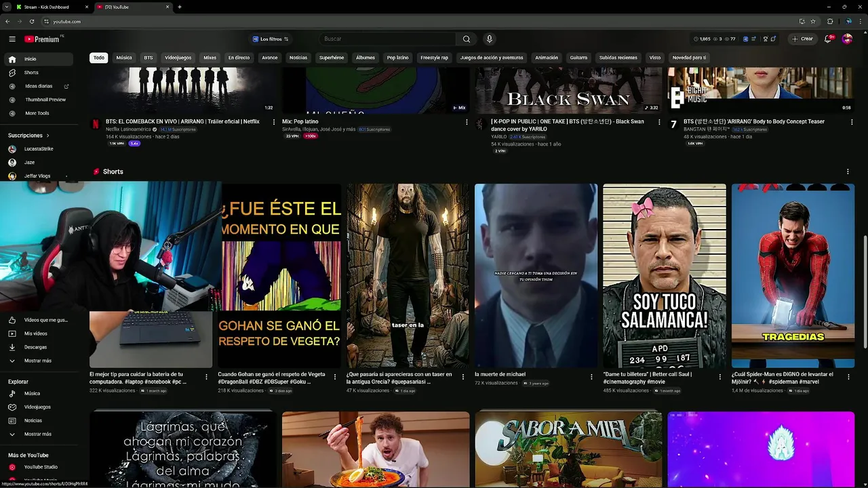Open Sabor a Miel video thumbnail
Image resolution: width=868 pixels, height=488 pixels.
568,449
